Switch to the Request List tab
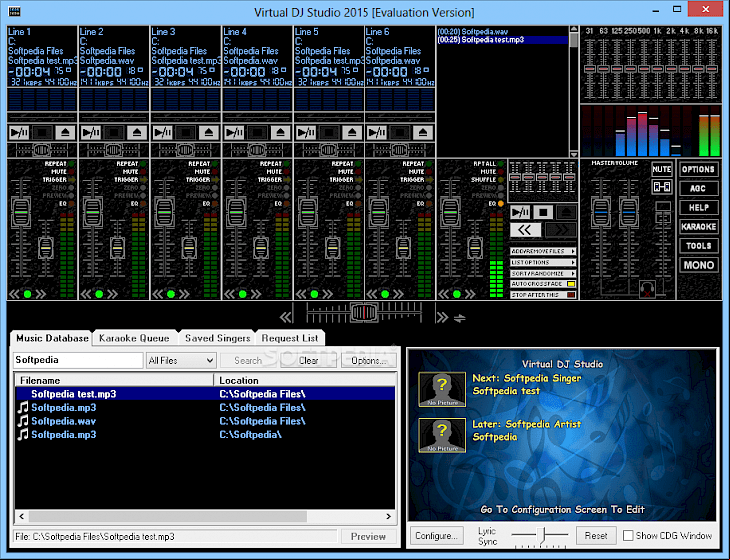This screenshot has height=560, width=730. tap(290, 338)
